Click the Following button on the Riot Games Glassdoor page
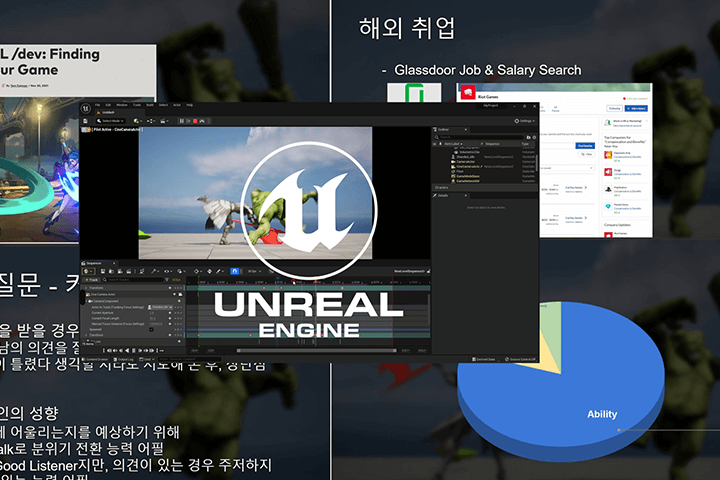 point(614,108)
